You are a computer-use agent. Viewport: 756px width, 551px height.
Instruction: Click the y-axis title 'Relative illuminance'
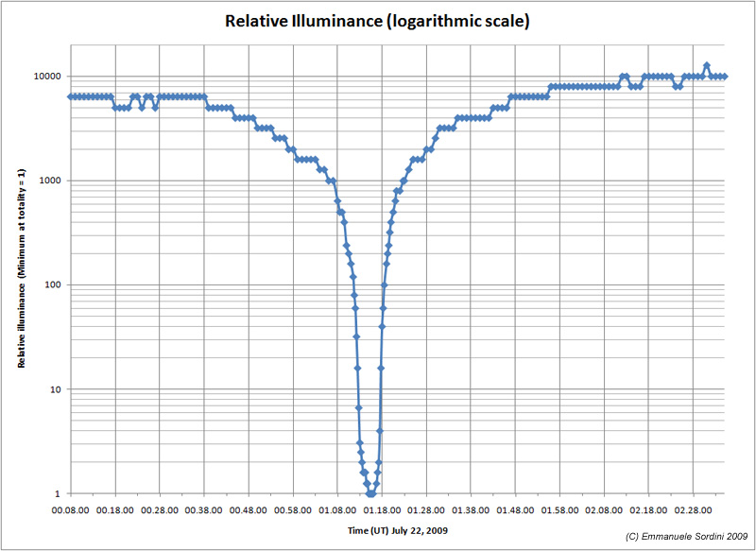(x=21, y=325)
